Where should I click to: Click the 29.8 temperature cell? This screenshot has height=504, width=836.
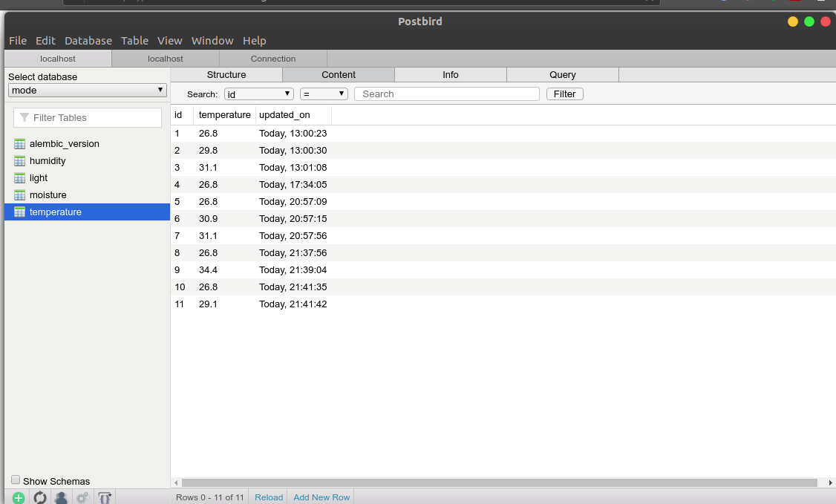(x=208, y=151)
